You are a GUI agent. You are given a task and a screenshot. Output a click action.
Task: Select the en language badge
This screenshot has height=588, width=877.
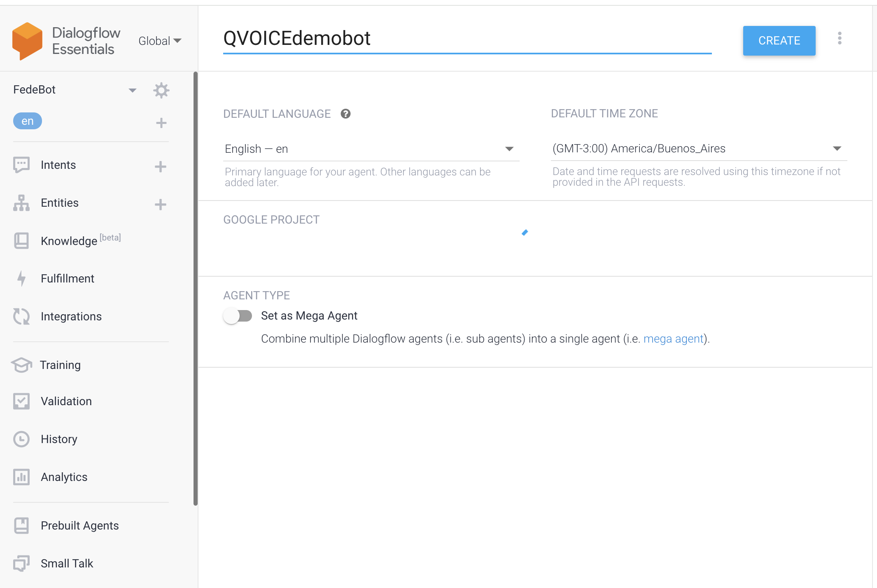tap(28, 121)
